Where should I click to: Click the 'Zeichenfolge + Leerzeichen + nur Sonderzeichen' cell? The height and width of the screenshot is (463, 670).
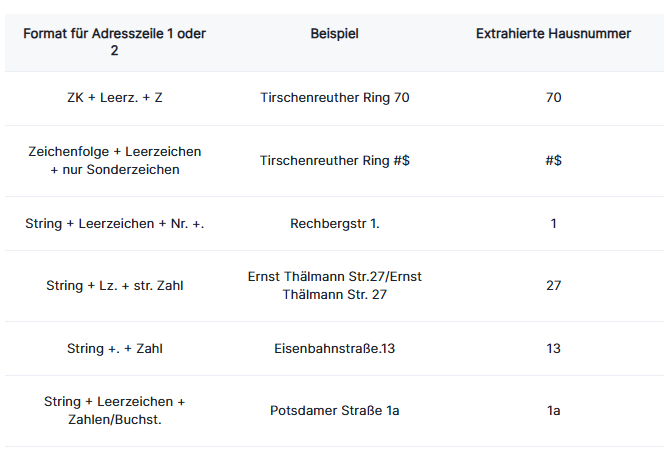[x=115, y=161]
